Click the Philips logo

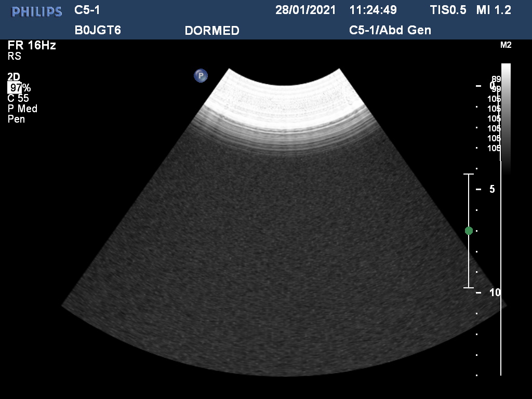pyautogui.click(x=37, y=11)
